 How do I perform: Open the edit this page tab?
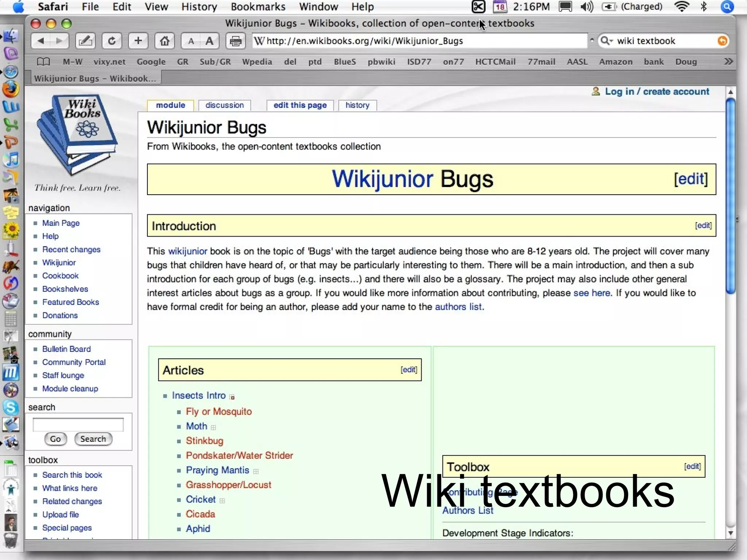point(300,105)
